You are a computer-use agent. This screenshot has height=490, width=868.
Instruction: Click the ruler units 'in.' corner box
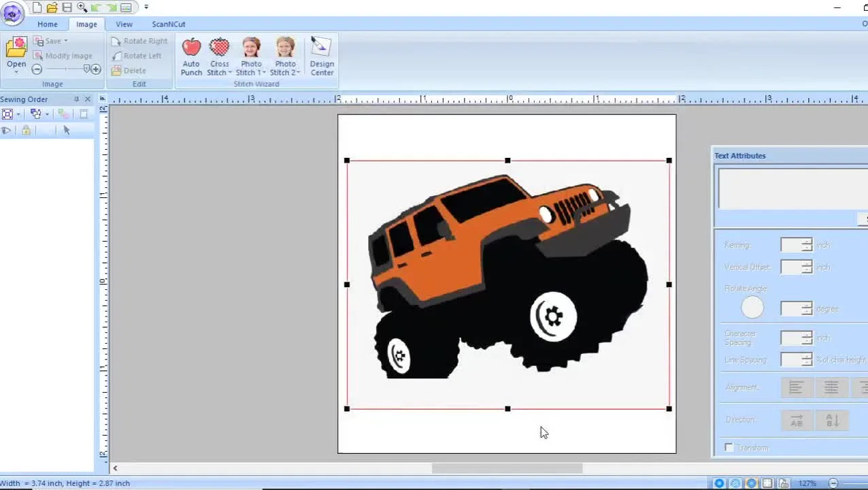click(103, 99)
